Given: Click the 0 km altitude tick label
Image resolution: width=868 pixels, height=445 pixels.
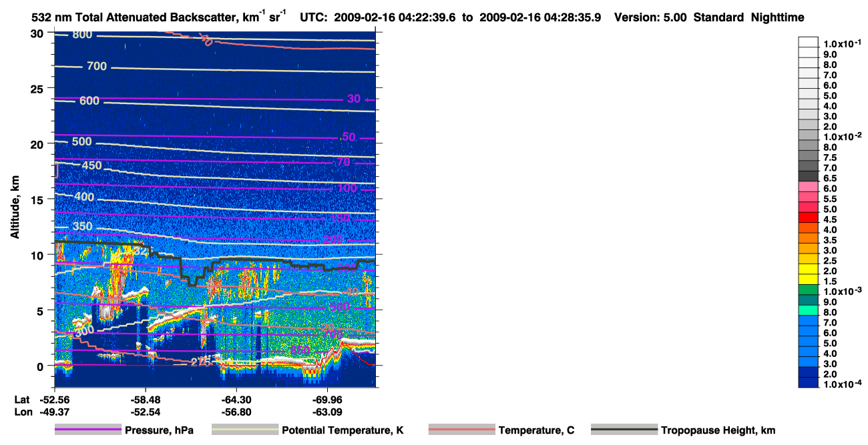Looking at the screenshot, I should [41, 366].
